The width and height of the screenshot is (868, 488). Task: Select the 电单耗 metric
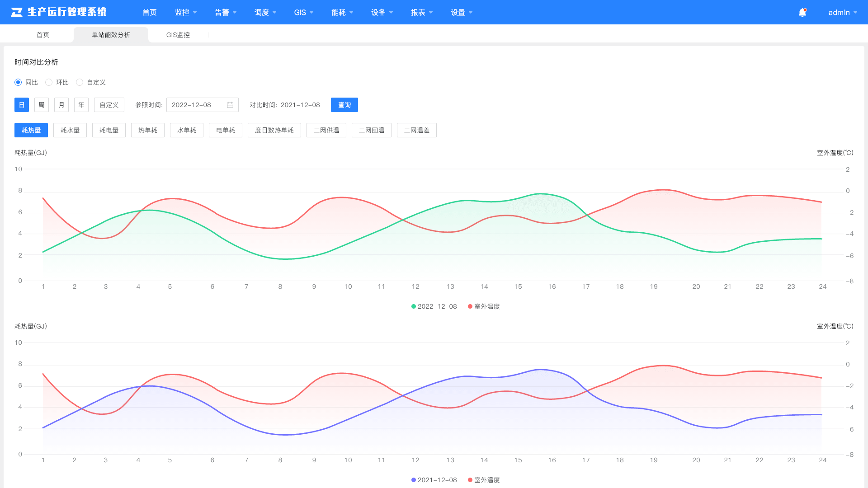[226, 130]
